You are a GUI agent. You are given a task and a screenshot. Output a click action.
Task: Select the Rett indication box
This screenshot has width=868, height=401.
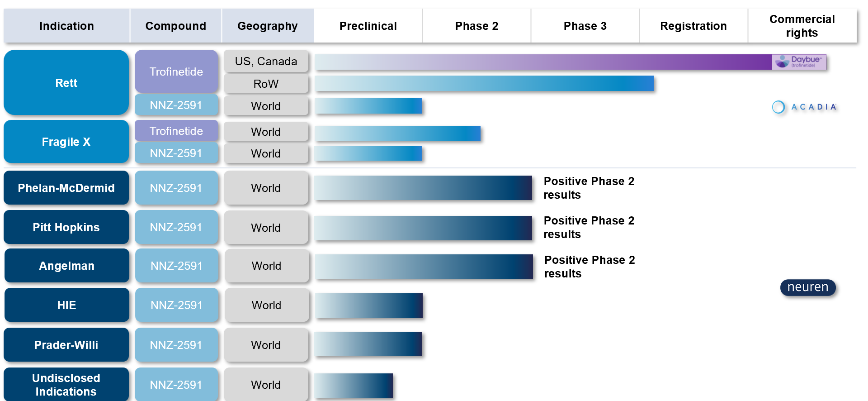click(x=66, y=82)
